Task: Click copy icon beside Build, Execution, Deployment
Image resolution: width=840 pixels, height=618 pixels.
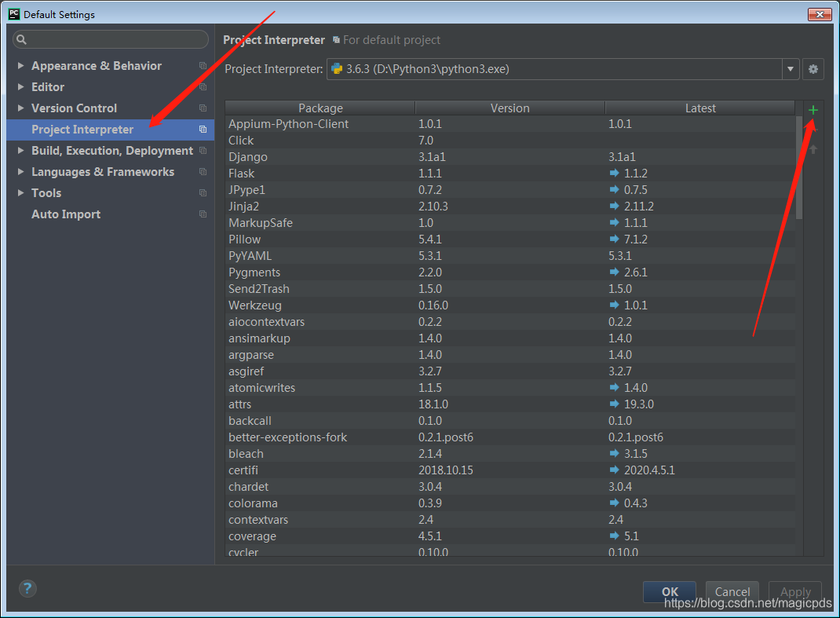Action: [x=203, y=151]
